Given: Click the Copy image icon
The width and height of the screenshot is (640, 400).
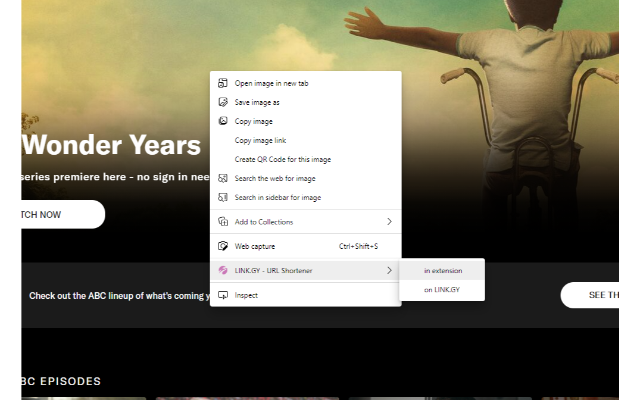Looking at the screenshot, I should 223,121.
